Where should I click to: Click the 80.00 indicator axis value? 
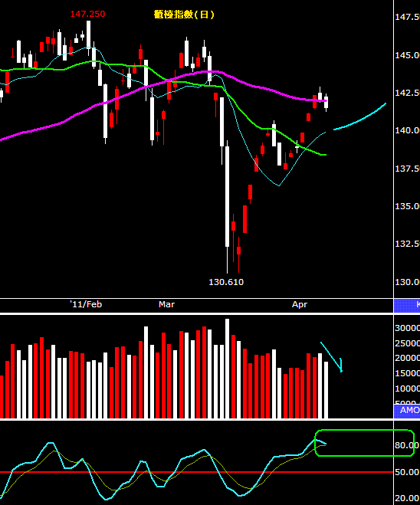408,445
